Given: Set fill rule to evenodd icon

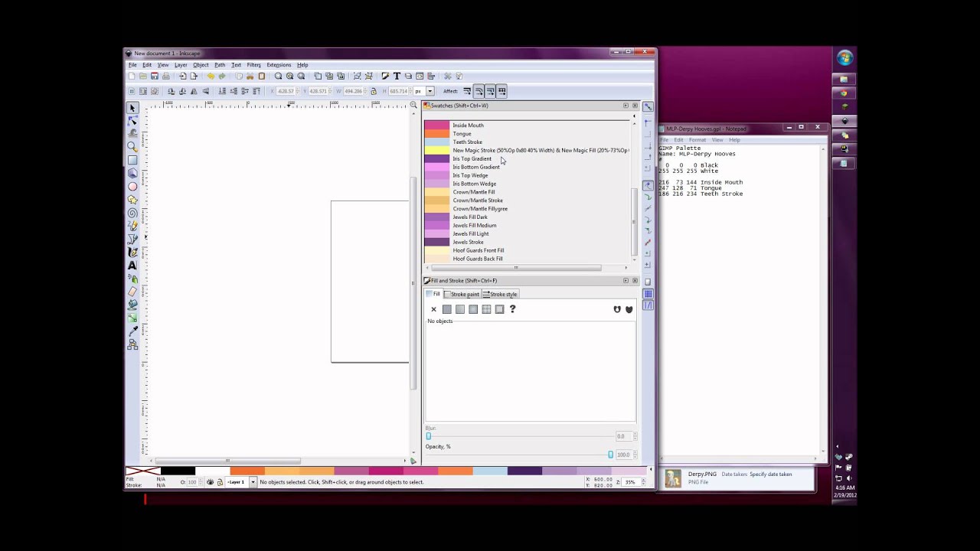Looking at the screenshot, I should pos(617,309).
